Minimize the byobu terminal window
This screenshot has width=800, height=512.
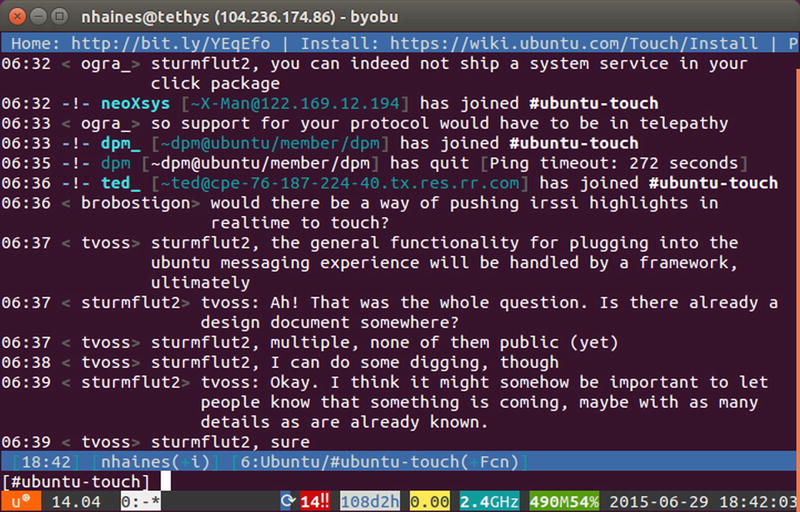click(39, 16)
